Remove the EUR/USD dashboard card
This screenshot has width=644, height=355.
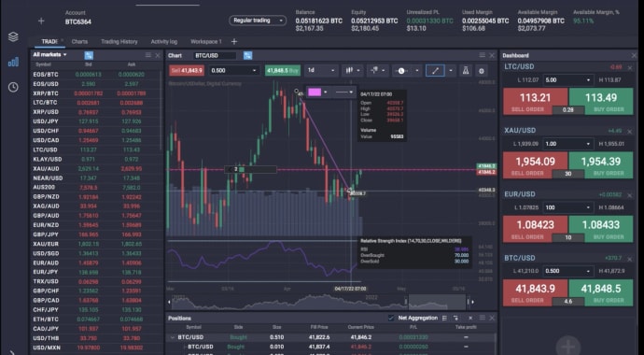point(630,195)
